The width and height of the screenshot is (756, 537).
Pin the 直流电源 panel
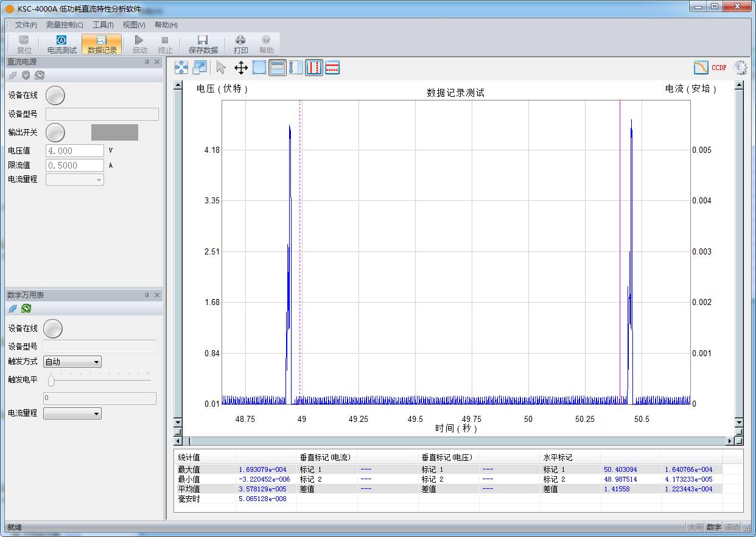(147, 62)
